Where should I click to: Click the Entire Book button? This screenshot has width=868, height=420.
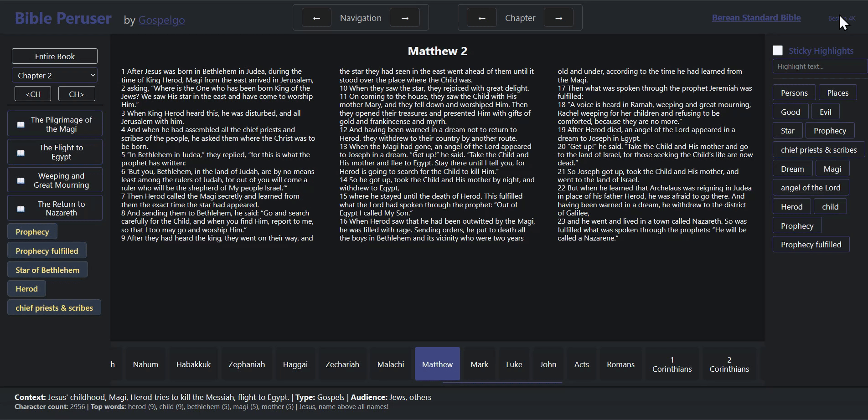[x=54, y=56]
